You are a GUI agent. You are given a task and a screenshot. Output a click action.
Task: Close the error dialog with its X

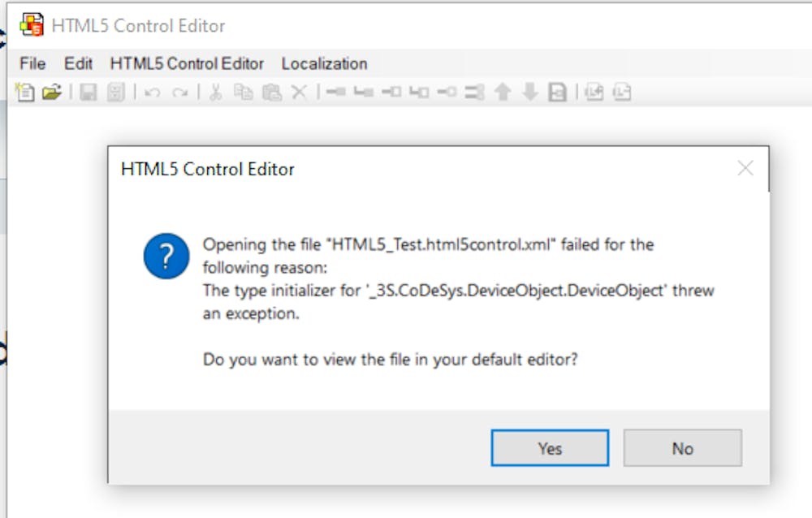[x=745, y=168]
